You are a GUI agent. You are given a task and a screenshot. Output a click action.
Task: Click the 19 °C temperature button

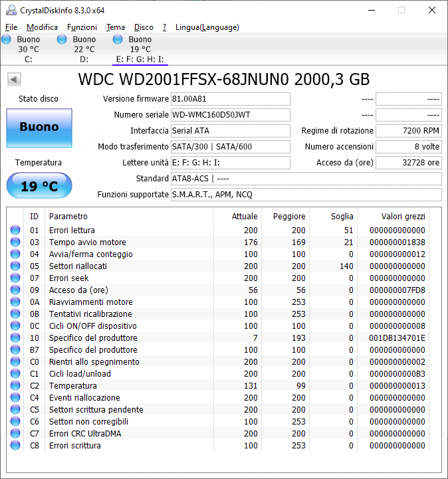[x=39, y=185]
